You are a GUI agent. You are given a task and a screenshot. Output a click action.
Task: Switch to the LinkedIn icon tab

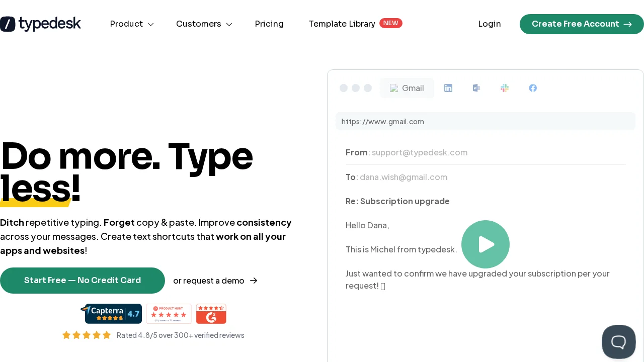click(448, 88)
